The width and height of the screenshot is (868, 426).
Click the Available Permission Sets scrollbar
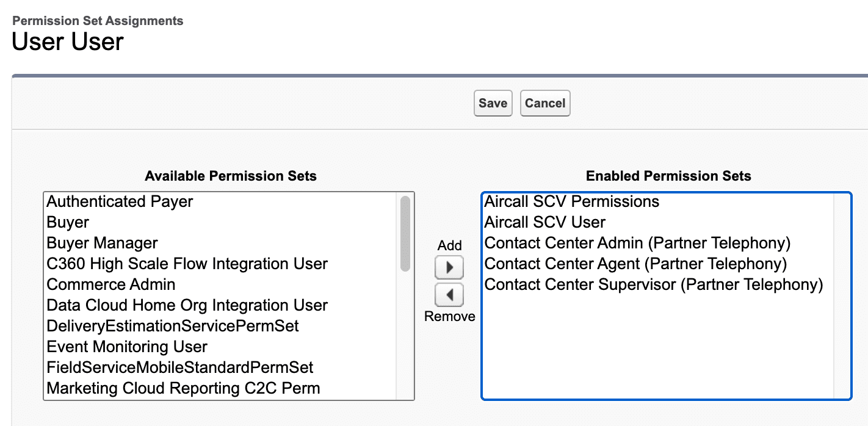click(405, 234)
